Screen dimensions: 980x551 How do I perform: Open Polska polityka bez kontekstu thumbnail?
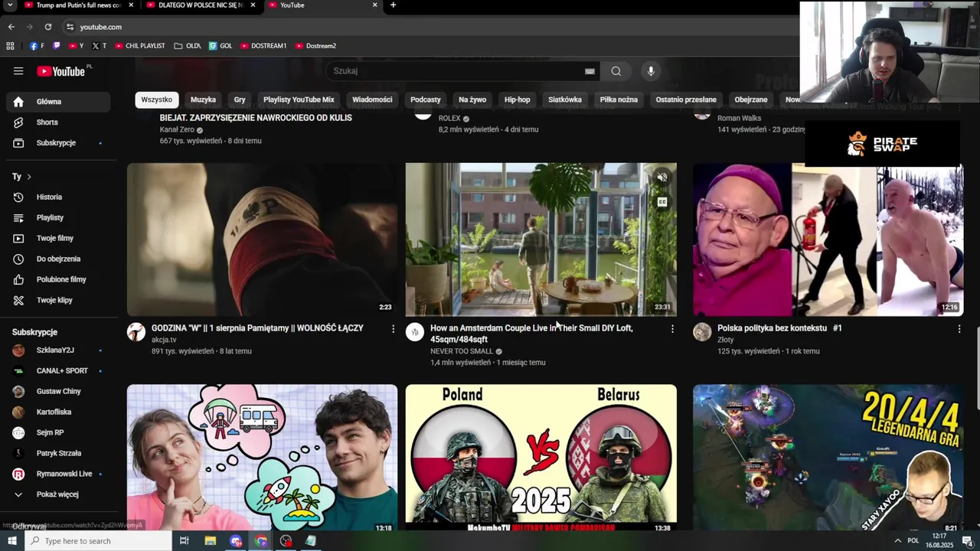pyautogui.click(x=828, y=240)
